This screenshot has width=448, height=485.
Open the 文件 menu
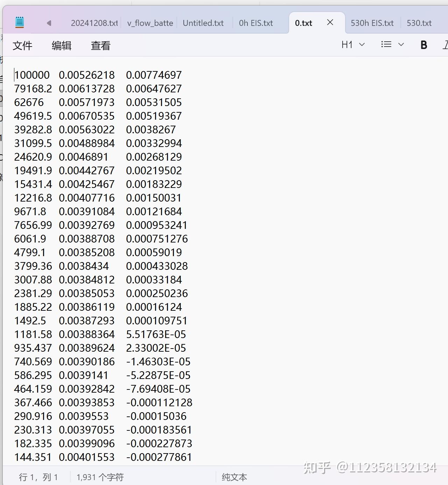point(22,45)
